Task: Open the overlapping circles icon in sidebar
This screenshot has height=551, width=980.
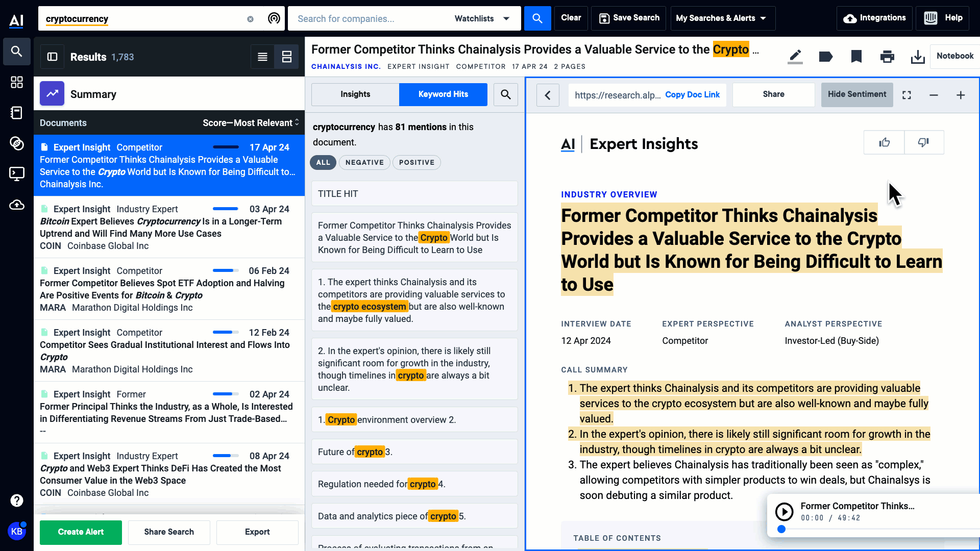Action: click(x=17, y=143)
